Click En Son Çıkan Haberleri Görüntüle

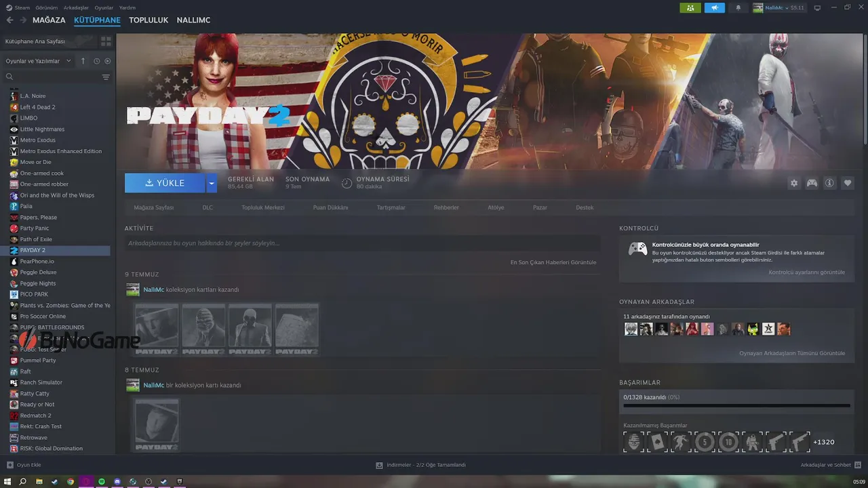point(553,262)
